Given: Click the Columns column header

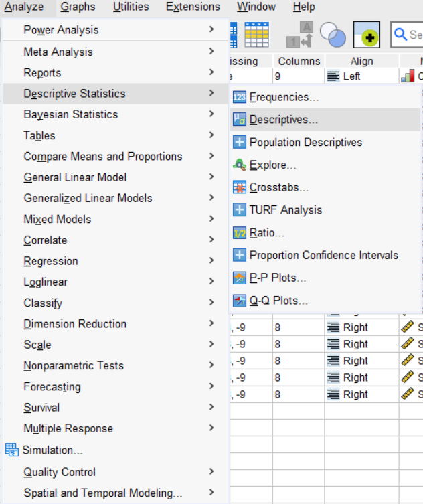Looking at the screenshot, I should coord(299,61).
